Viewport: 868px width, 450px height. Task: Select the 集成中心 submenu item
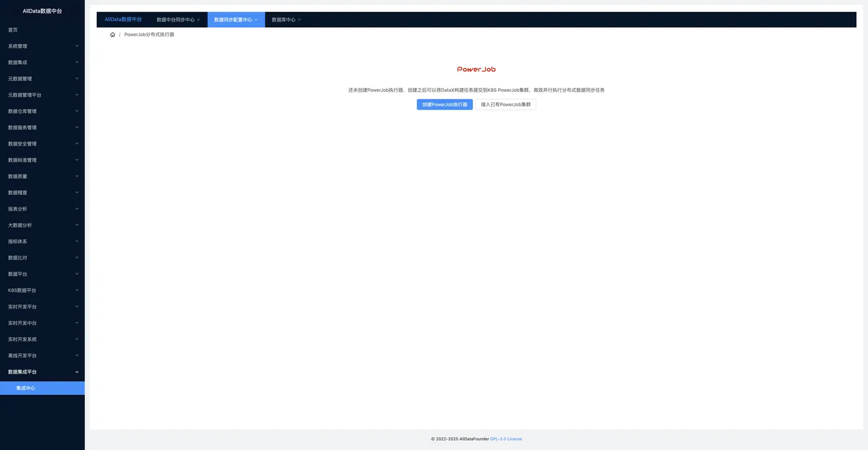(42, 388)
